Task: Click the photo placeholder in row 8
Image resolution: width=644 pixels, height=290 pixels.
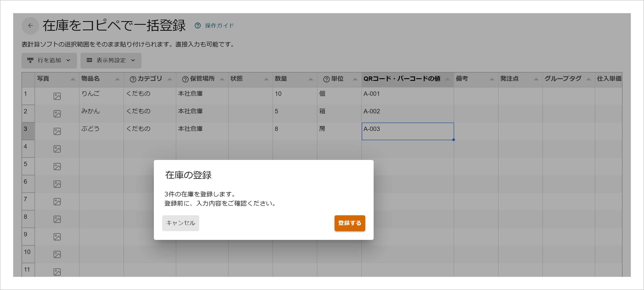Action: pyautogui.click(x=57, y=219)
